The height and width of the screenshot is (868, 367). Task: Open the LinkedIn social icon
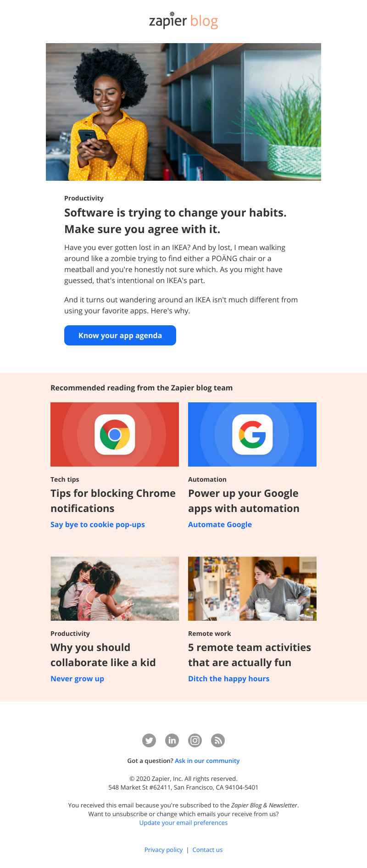click(172, 740)
